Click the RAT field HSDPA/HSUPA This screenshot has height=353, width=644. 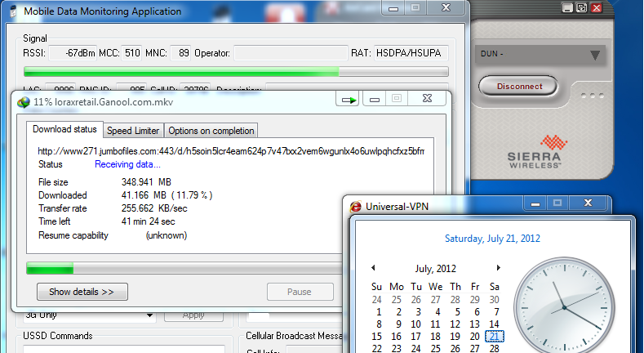411,53
